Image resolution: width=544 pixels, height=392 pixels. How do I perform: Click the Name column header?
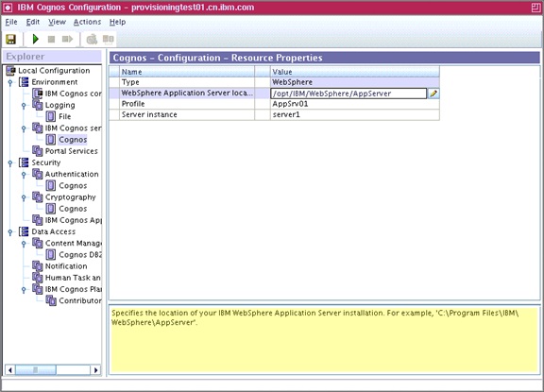(187, 72)
